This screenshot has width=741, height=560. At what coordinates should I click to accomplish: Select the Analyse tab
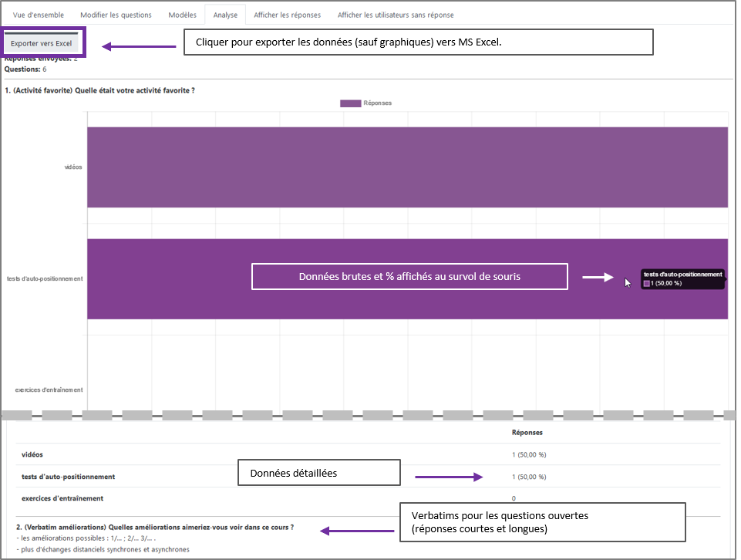(x=225, y=15)
